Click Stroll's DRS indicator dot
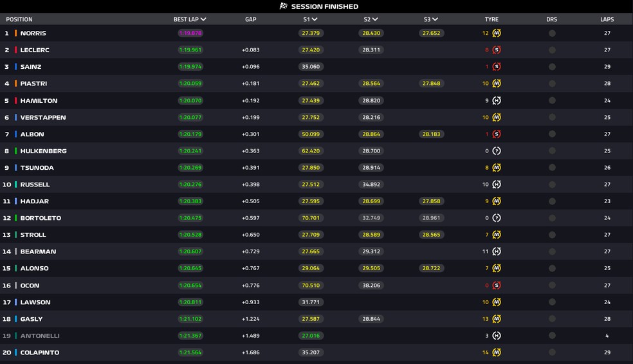 coord(552,235)
